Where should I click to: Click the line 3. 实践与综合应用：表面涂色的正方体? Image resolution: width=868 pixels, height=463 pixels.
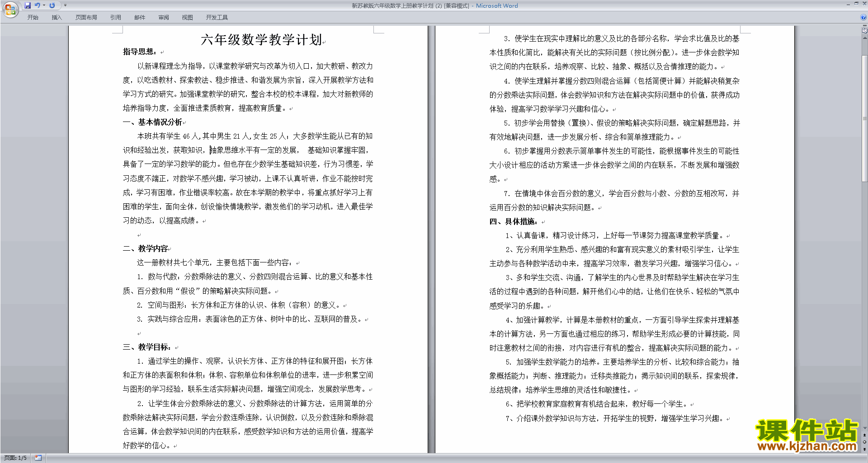[250, 319]
